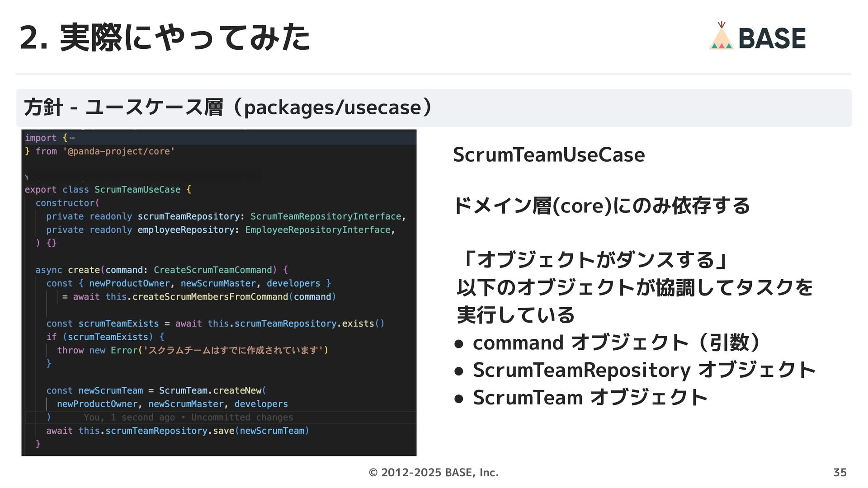Image resolution: width=868 pixels, height=488 pixels.
Task: Click the createScrumMembersFromCommand method call
Action: tap(210, 297)
